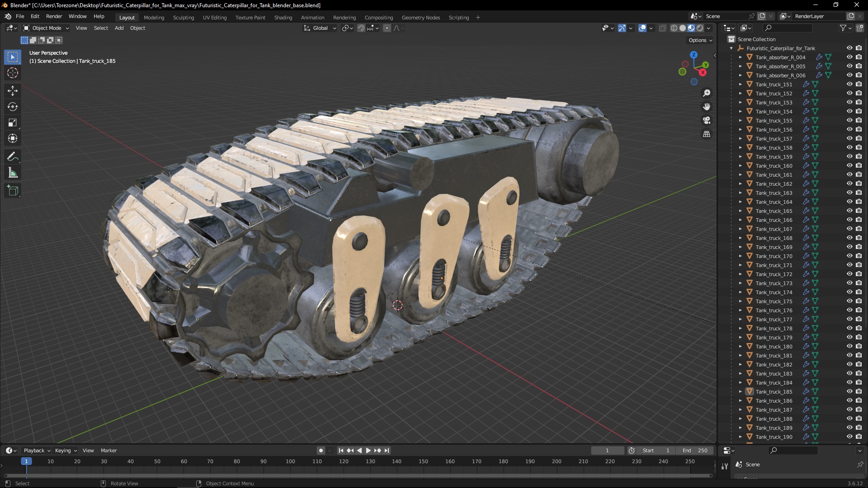This screenshot has height=488, width=868.
Task: Pick the Annotate pencil tool
Action: coord(13,157)
